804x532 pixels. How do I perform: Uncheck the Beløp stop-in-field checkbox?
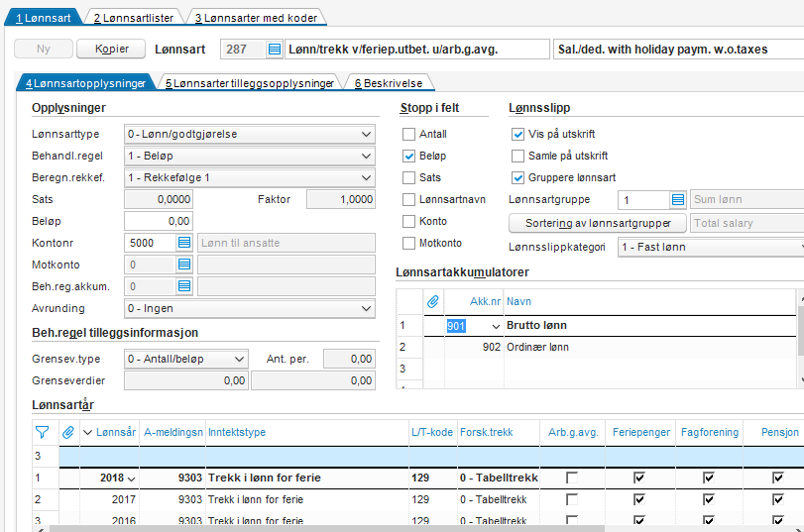click(x=408, y=156)
